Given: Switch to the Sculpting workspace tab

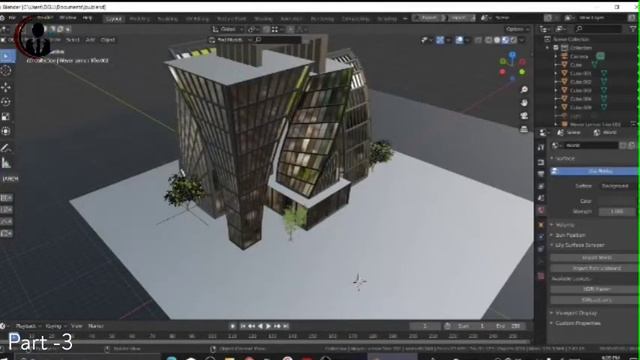Looking at the screenshot, I should tap(167, 18).
